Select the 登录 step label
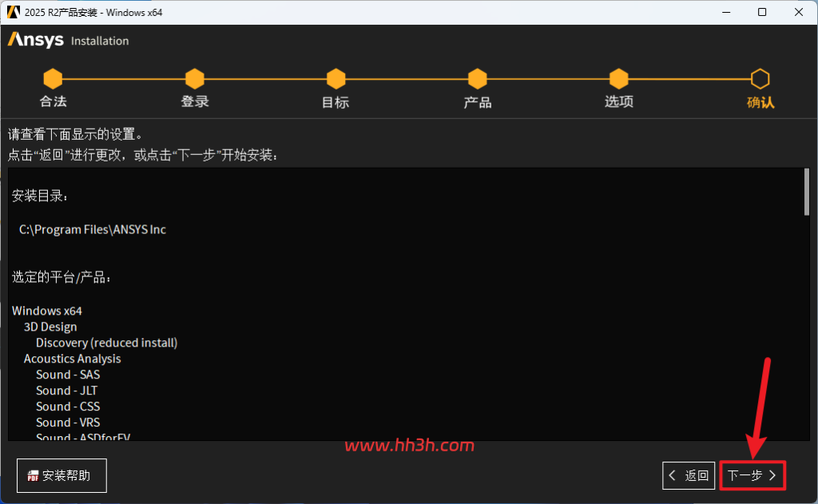 click(195, 101)
